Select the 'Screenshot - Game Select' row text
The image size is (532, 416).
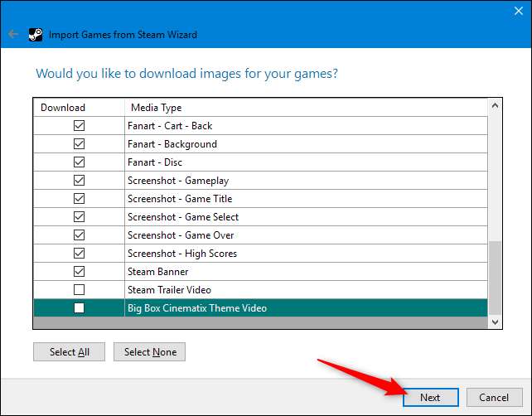coord(183,217)
